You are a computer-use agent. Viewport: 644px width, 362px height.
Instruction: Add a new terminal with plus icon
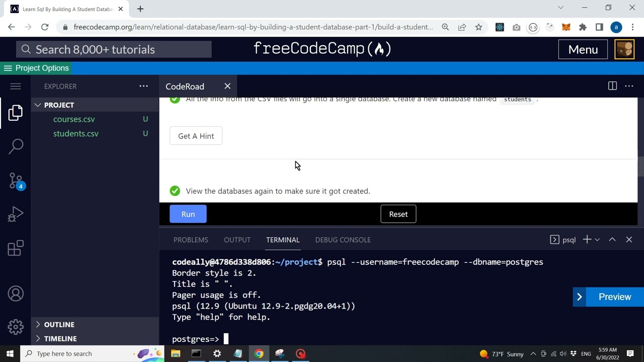point(587,240)
